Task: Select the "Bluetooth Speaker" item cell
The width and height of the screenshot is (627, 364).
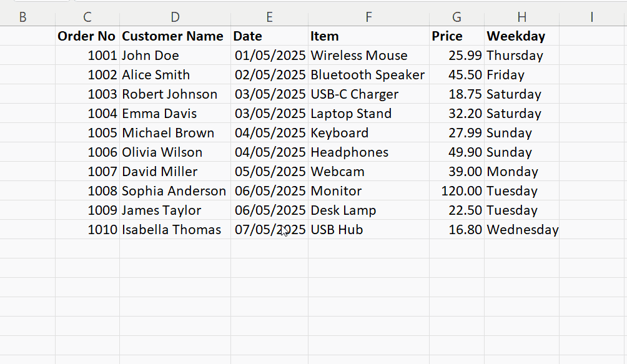Action: (367, 75)
